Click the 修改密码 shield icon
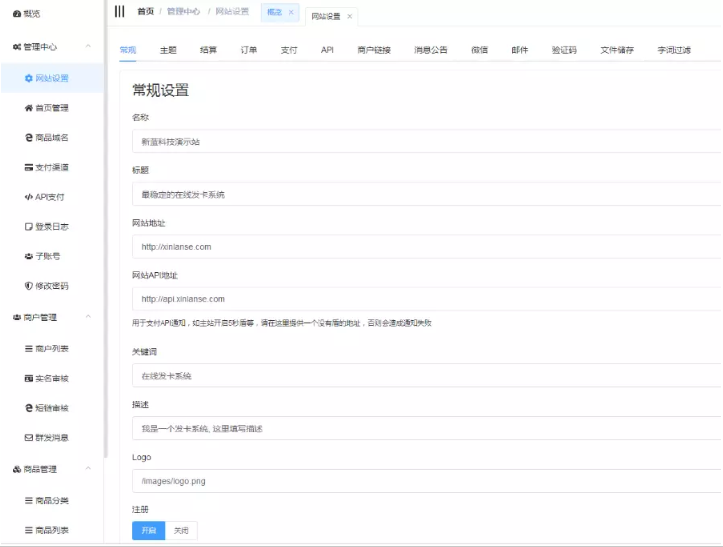723x547 pixels. click(28, 286)
